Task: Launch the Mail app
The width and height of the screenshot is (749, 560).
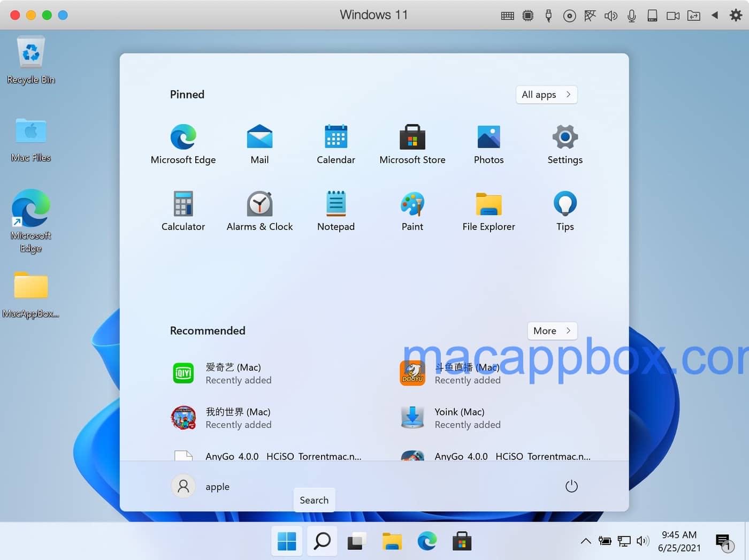Action: [259, 144]
